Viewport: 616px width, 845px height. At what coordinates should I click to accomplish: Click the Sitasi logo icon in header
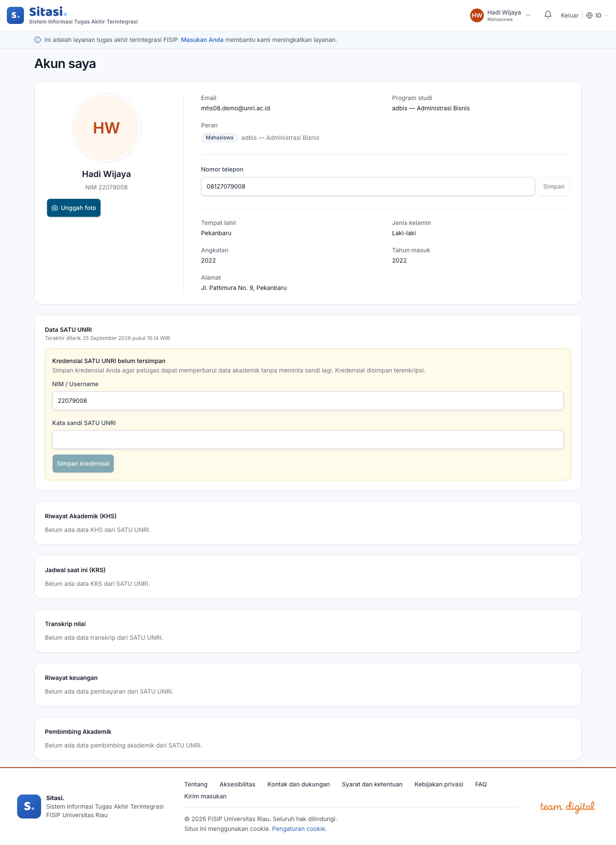pyautogui.click(x=15, y=15)
